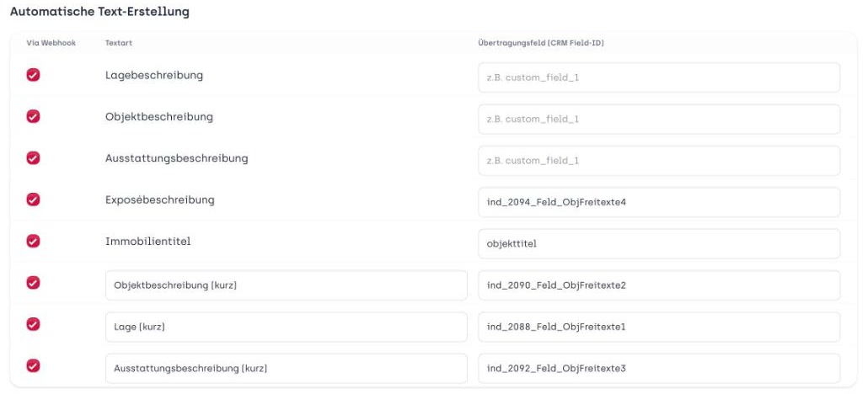
Task: Edit the Ausstattungsbeschreibung (kurz) text type field
Action: pos(287,368)
